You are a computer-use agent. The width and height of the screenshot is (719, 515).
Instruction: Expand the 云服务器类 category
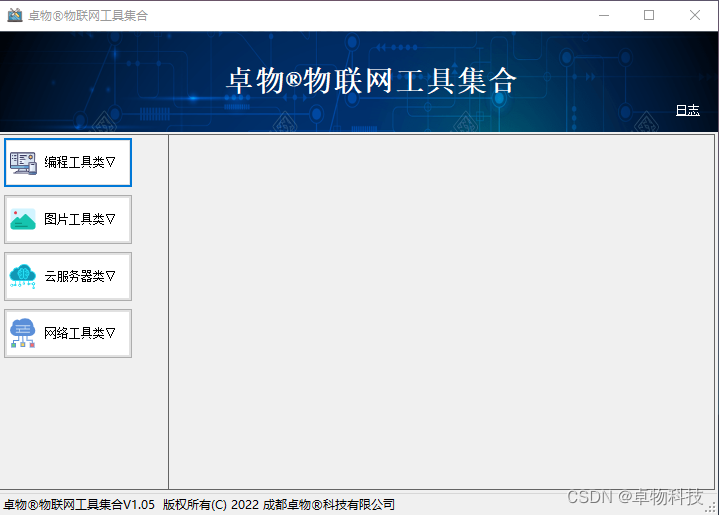tap(68, 276)
